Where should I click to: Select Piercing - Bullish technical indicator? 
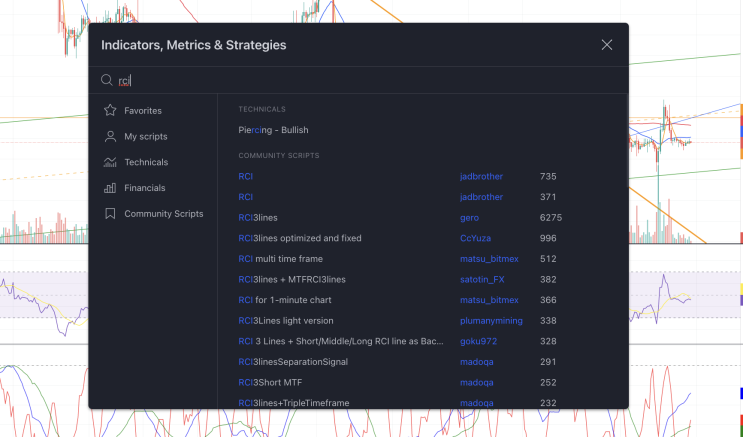click(273, 130)
